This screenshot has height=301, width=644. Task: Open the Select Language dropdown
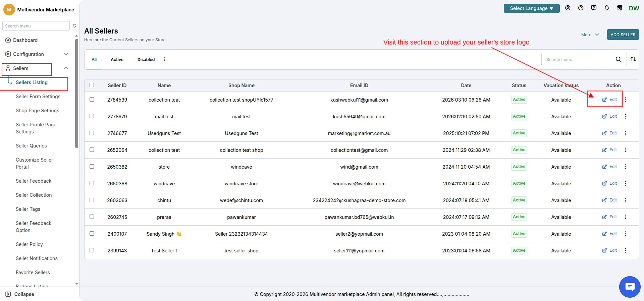[532, 8]
